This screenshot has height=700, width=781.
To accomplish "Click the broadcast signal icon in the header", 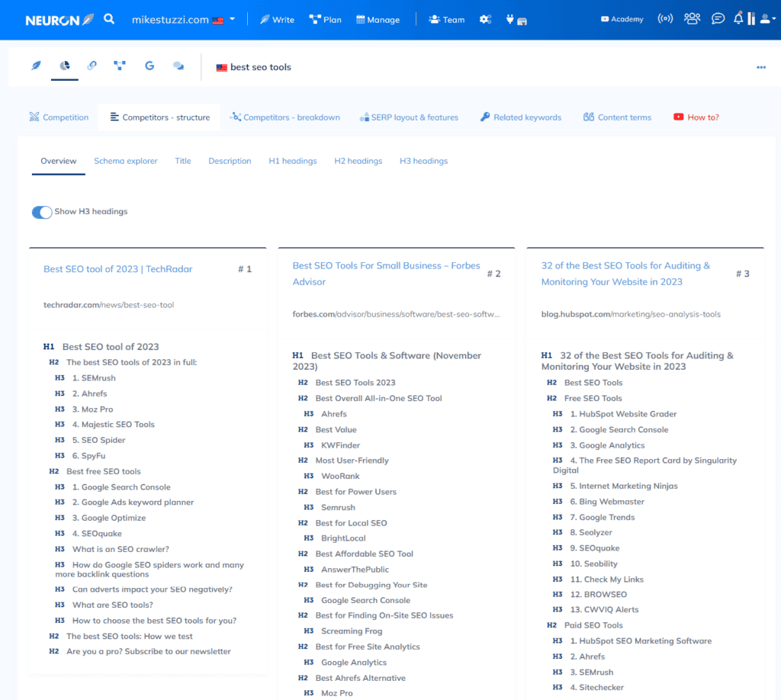I will pos(664,18).
